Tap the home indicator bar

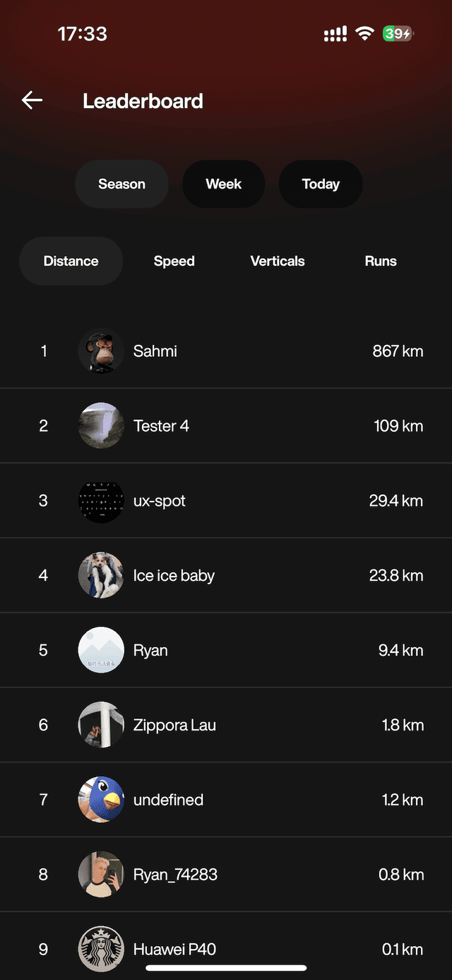[x=226, y=968]
